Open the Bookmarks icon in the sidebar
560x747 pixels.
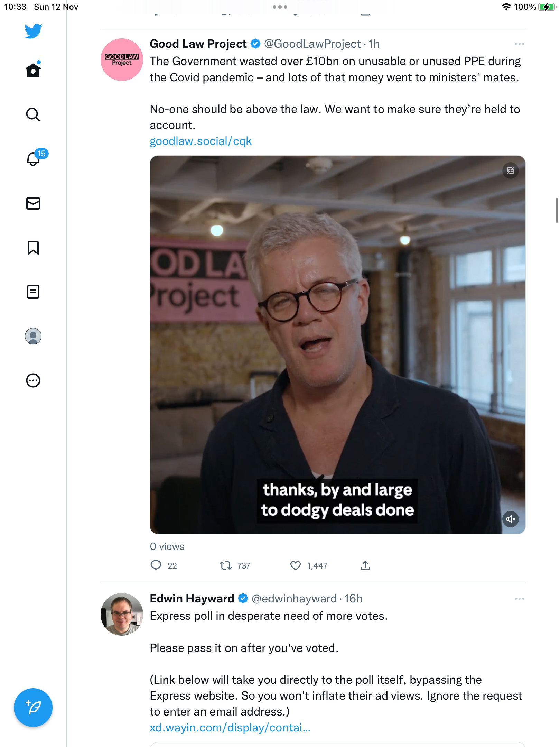click(x=33, y=248)
